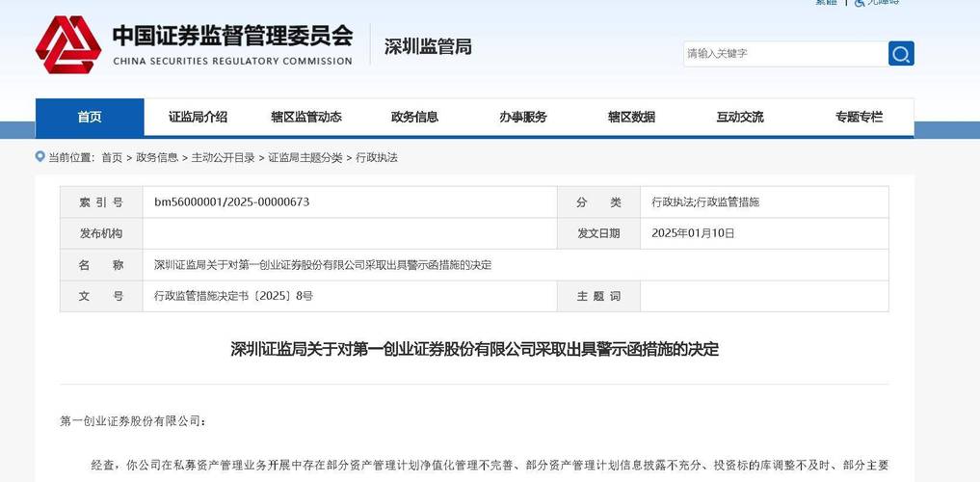Select index number bm56000001/2025-00000673
Screen dimensions: 980x482
point(232,201)
